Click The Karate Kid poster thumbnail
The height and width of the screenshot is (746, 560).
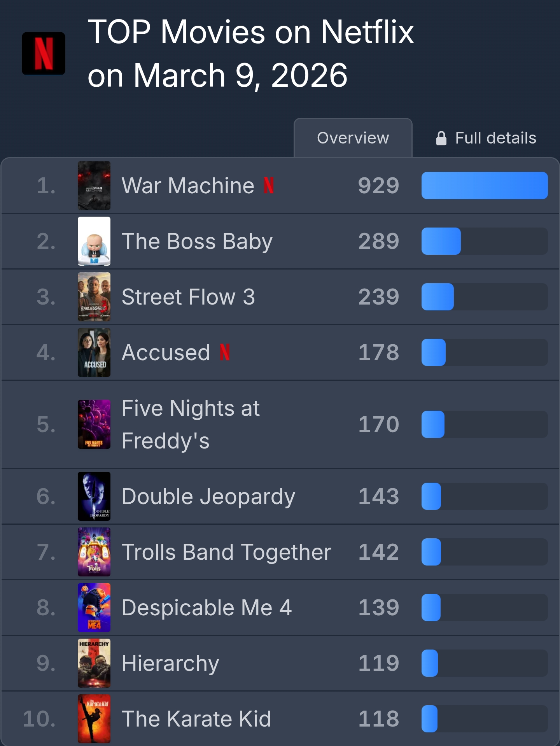(94, 719)
